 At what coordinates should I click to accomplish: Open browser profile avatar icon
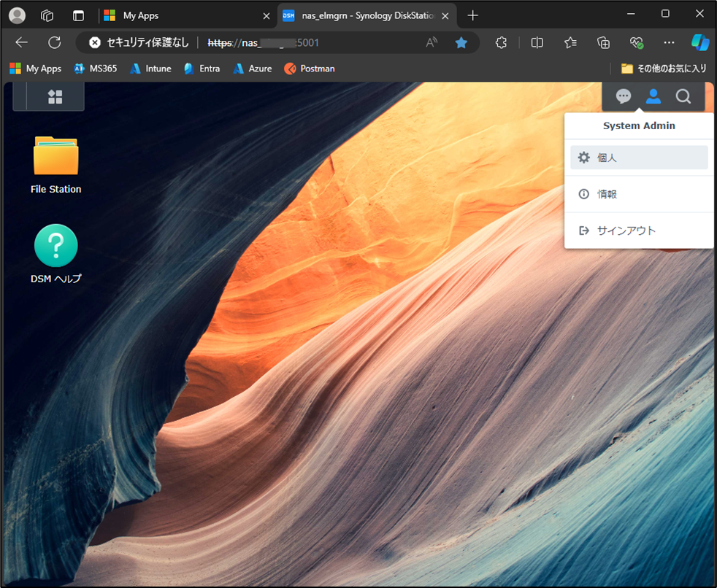(18, 15)
